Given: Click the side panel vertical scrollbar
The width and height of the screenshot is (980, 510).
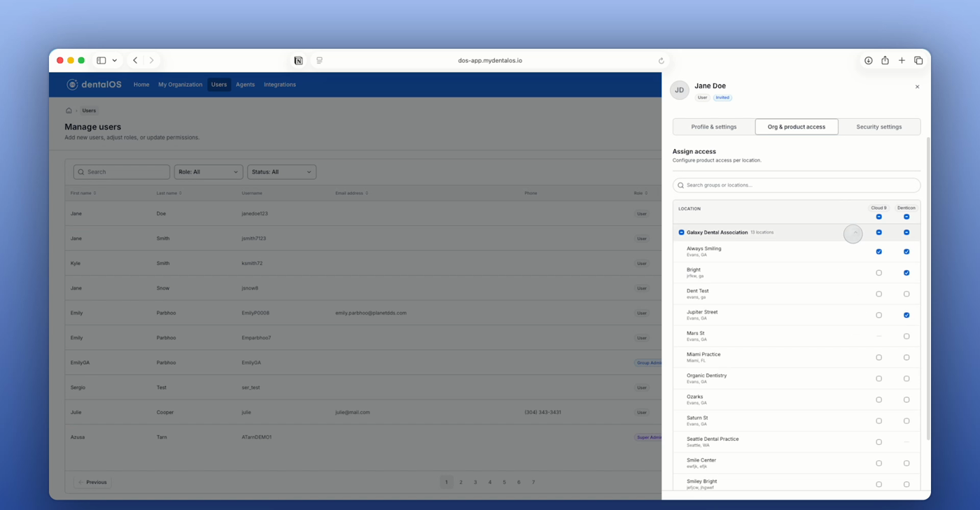Looking at the screenshot, I should coord(928,288).
